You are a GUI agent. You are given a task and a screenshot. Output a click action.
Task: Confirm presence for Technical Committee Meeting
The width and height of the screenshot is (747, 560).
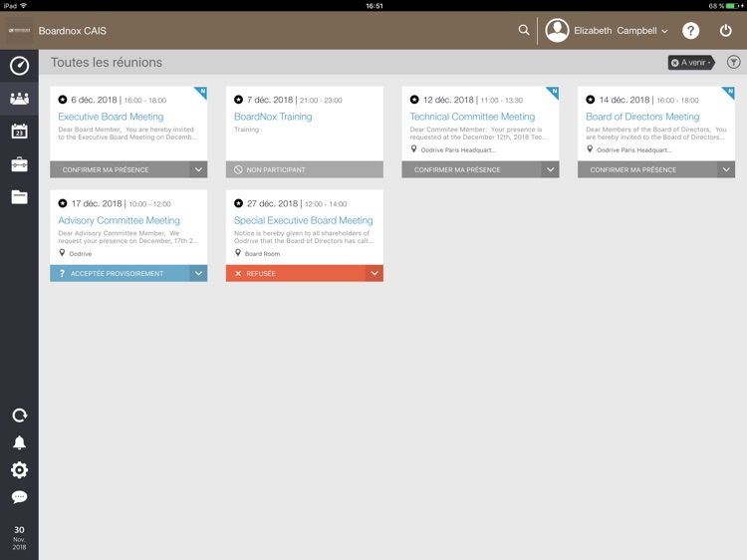pyautogui.click(x=472, y=169)
